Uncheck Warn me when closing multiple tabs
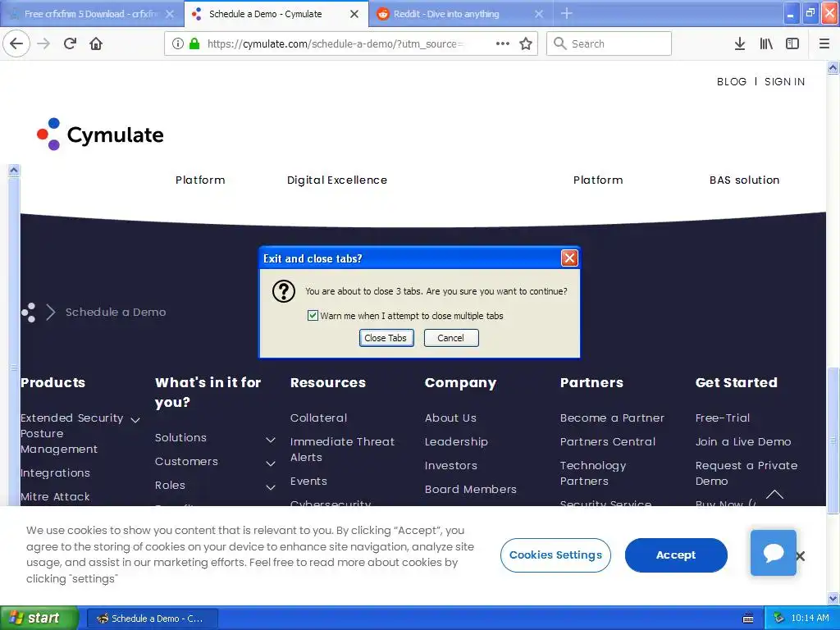 coord(313,316)
